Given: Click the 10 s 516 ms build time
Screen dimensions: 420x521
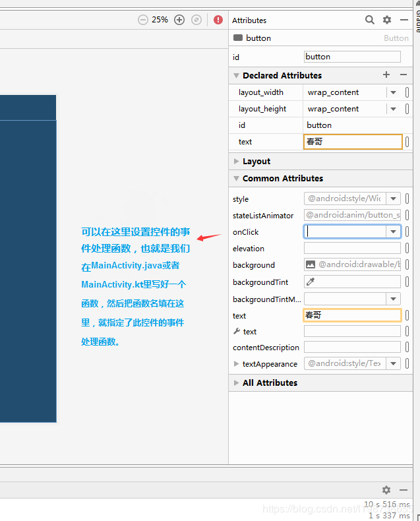Looking at the screenshot, I should click(387, 505).
